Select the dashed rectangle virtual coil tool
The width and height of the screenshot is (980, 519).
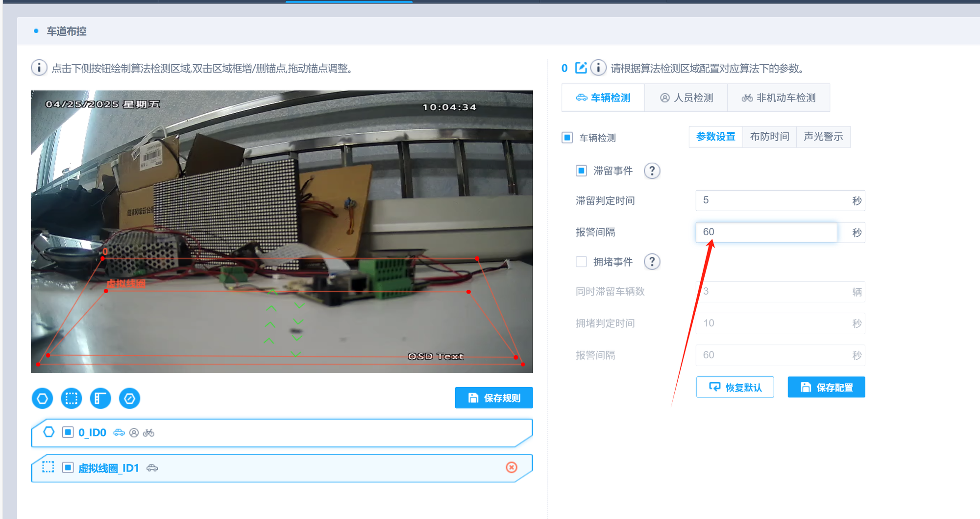pos(72,398)
